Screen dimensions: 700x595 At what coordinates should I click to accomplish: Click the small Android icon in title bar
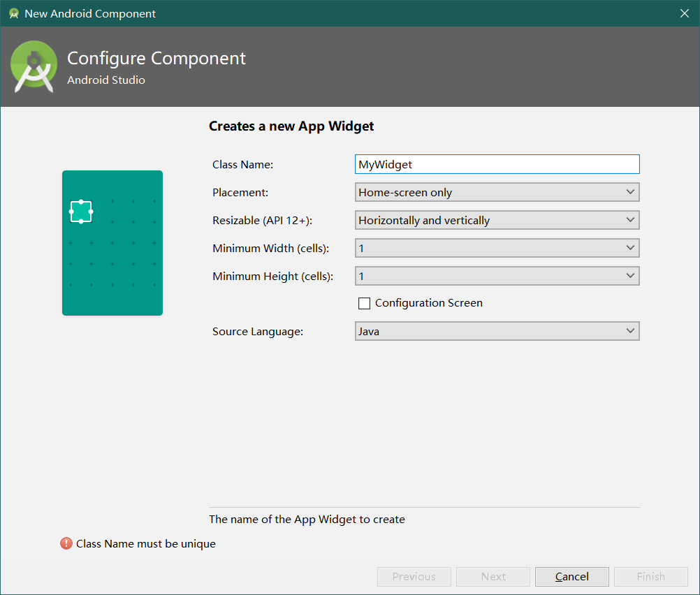[x=14, y=13]
